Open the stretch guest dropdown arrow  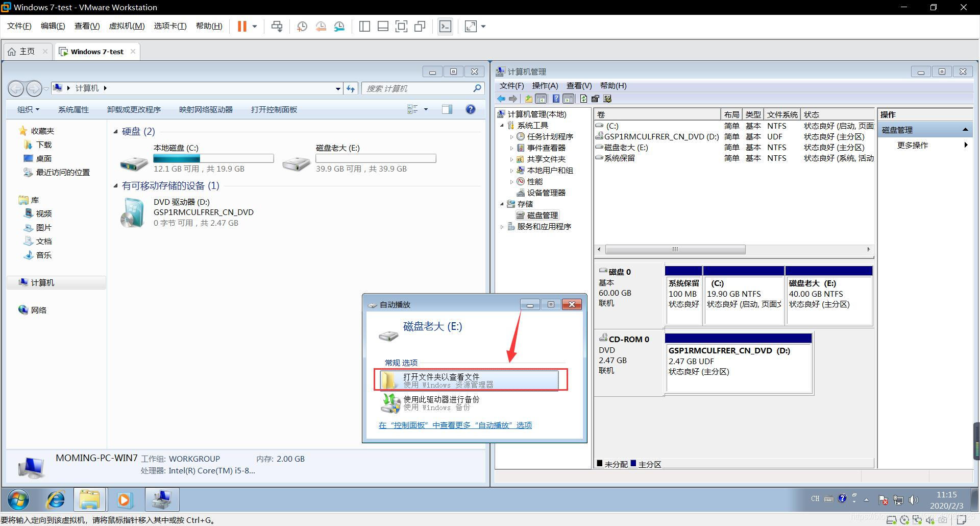pos(483,26)
